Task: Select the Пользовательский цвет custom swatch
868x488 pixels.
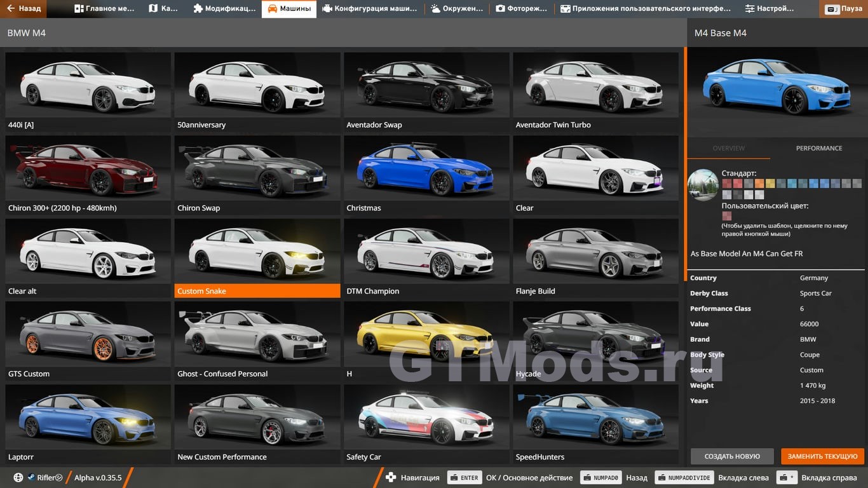Action: pyautogui.click(x=727, y=216)
